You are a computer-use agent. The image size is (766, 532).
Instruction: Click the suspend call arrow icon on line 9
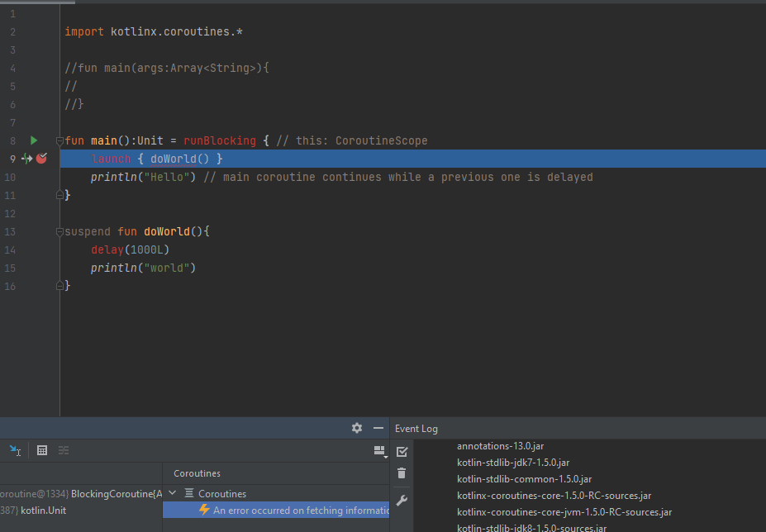(27, 159)
